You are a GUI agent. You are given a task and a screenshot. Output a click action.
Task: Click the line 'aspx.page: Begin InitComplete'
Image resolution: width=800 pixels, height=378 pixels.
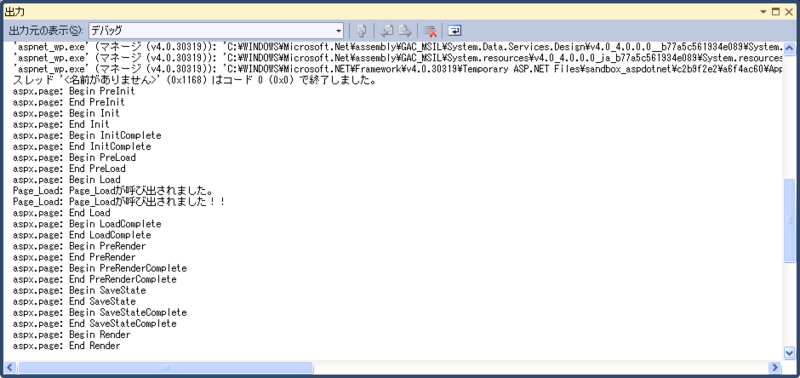(87, 136)
